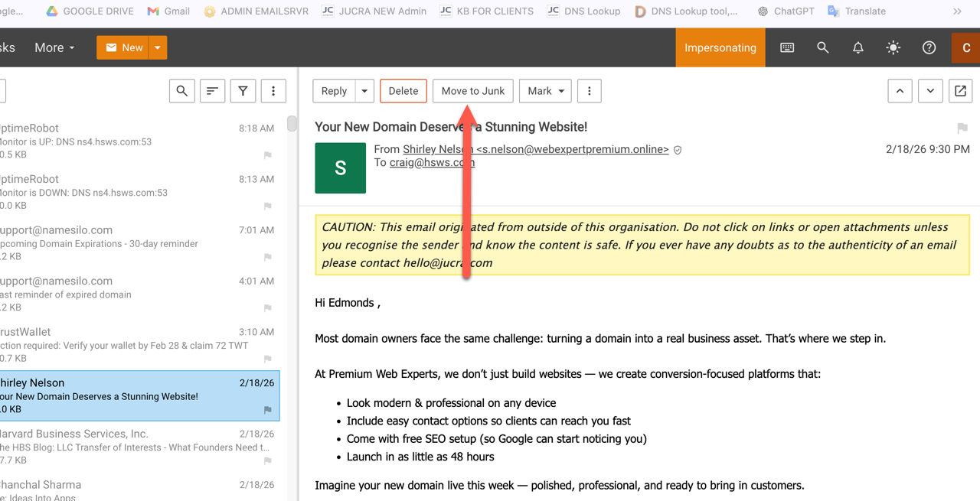Toggle the light/dark theme sun icon

coord(893,47)
